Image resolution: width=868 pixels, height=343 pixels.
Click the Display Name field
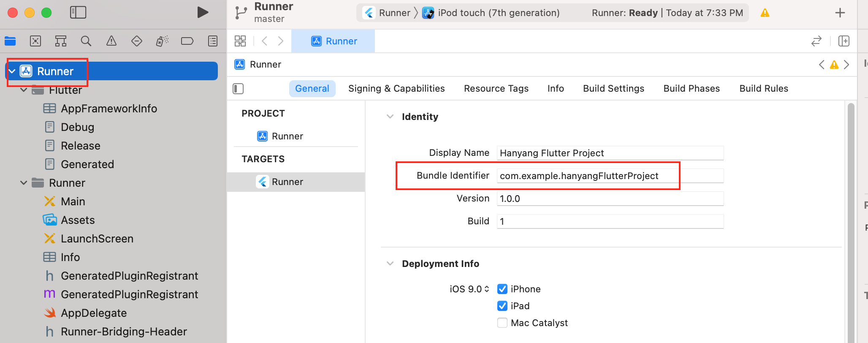610,153
